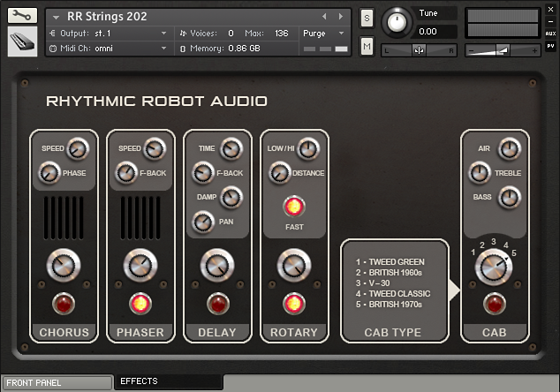Expand the instrument name dropdown arrow
Image resolution: width=560 pixels, height=392 pixels.
point(56,17)
